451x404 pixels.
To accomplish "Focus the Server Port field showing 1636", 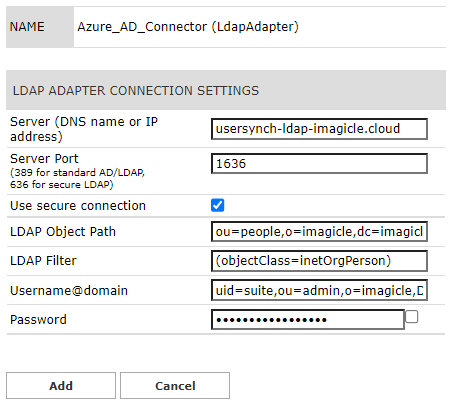I will (319, 163).
